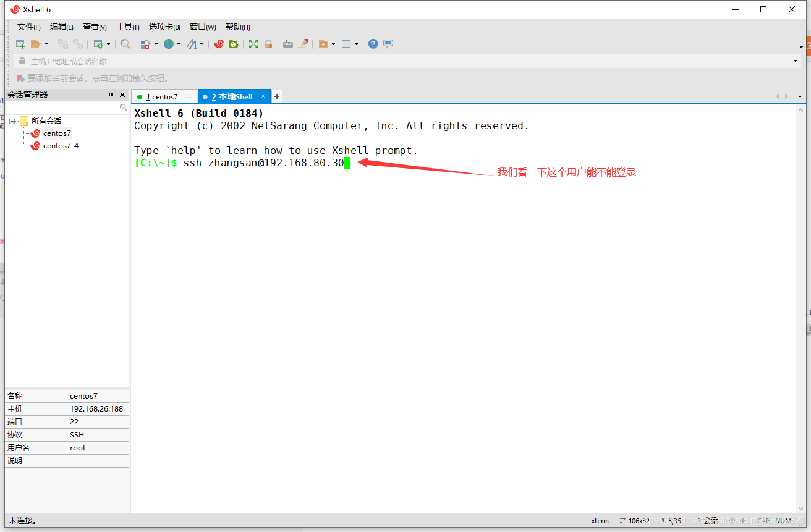Select the centos7-4 session in tree
Screen dimensions: 811x532
(x=61, y=146)
